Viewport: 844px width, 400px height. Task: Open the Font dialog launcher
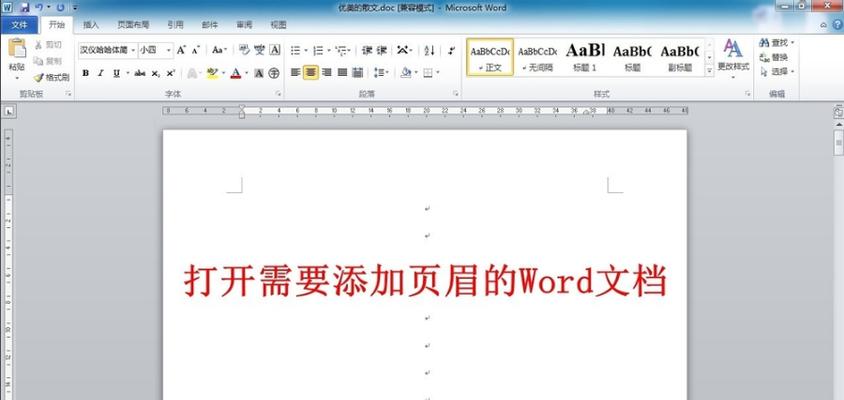[278, 94]
